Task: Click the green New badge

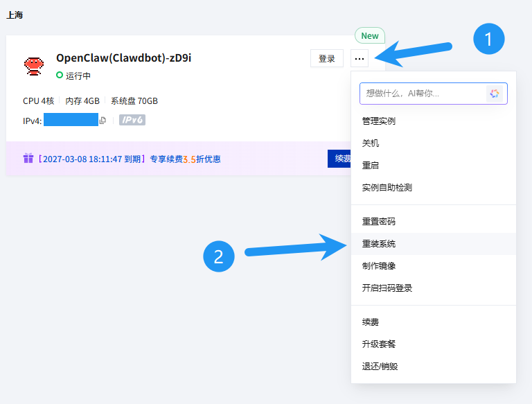Action: coord(370,36)
